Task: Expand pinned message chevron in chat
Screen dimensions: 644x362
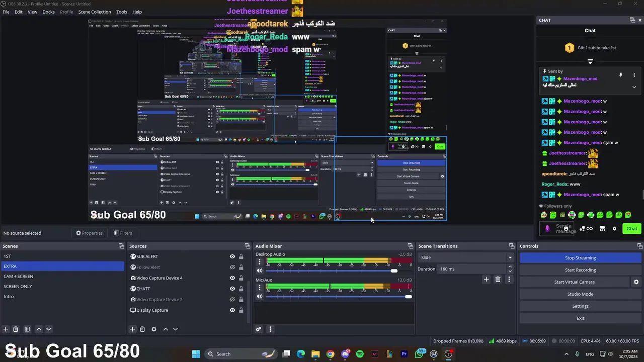Action: click(x=634, y=87)
